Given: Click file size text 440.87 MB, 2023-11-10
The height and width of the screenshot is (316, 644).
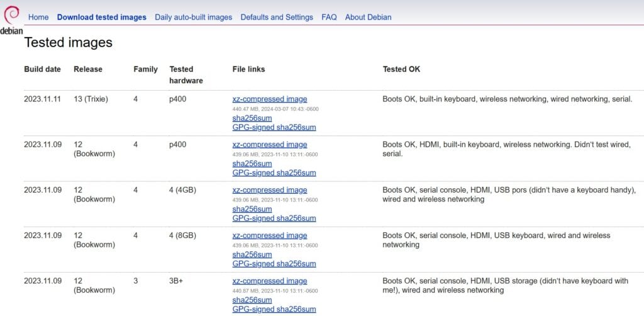Looking at the screenshot, I should (x=275, y=291).
